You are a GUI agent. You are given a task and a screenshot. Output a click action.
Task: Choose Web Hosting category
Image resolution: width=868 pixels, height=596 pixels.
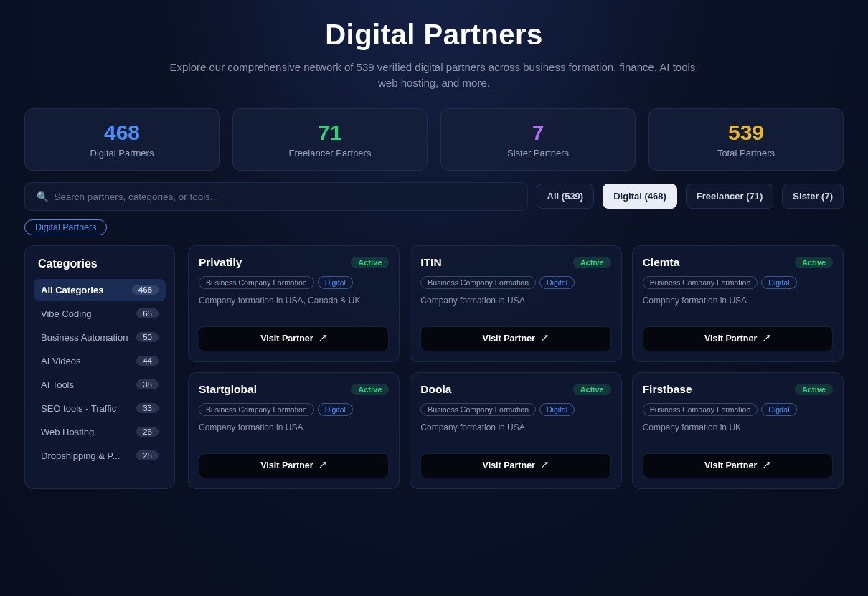(100, 432)
